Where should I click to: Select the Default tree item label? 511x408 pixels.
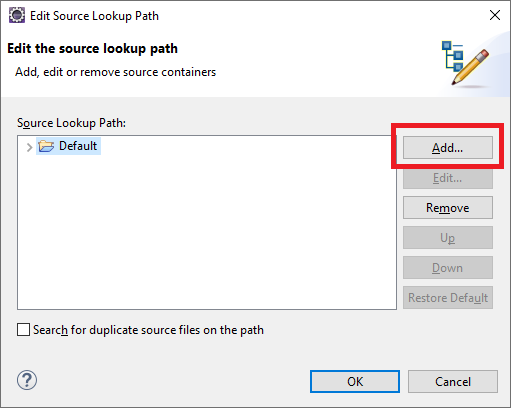coord(78,146)
